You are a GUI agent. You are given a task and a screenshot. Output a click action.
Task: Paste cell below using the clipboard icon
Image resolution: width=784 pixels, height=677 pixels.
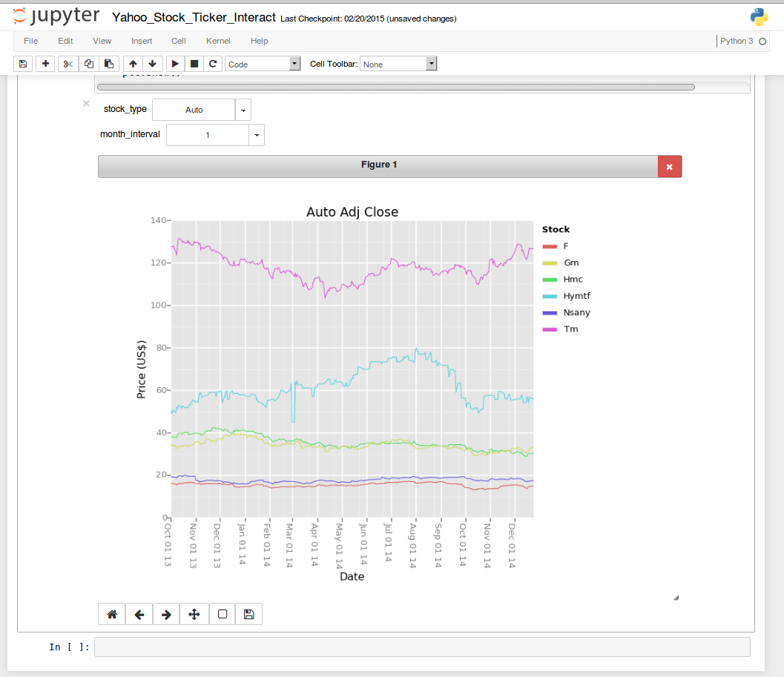tap(109, 64)
